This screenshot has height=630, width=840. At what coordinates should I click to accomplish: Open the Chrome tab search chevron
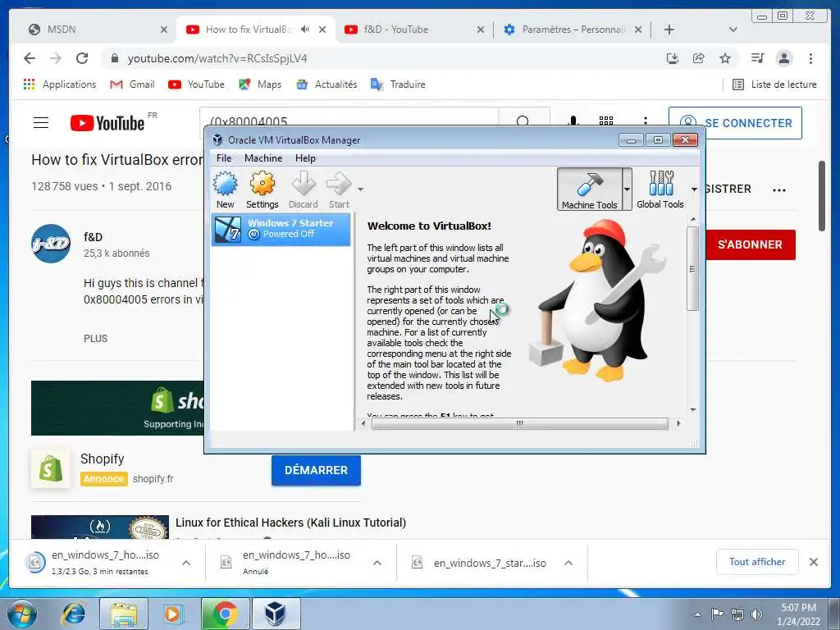click(733, 30)
